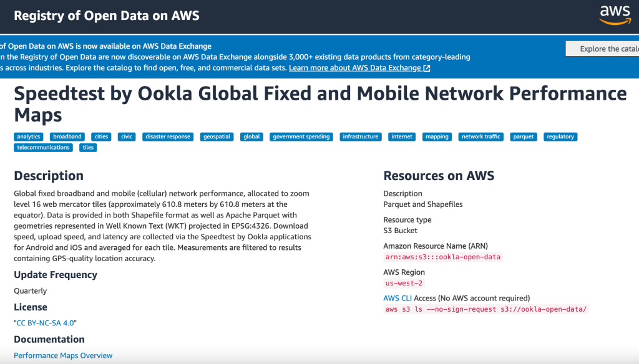Open the CC BY-NC-SA 4.0 license link
The image size is (639, 364).
pos(46,323)
